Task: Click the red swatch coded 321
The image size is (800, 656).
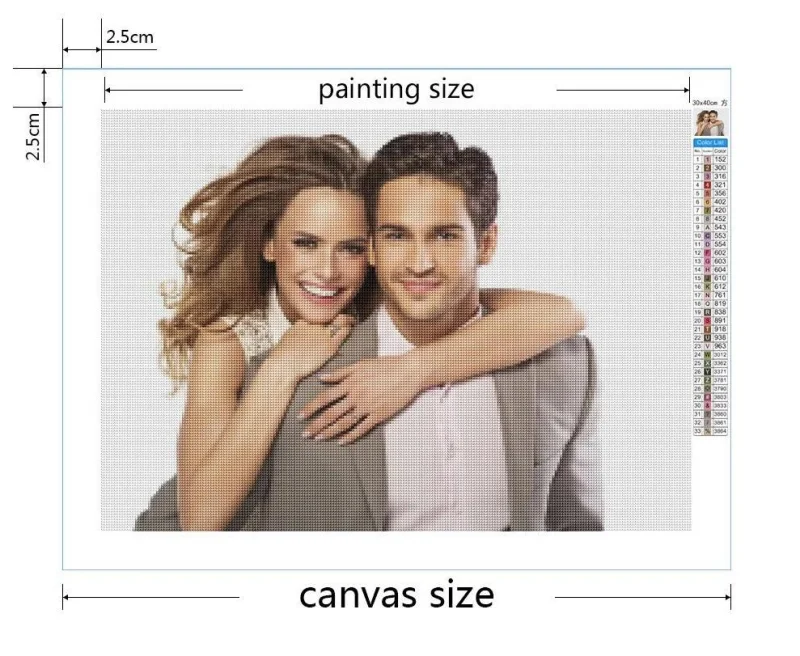Action: [708, 185]
